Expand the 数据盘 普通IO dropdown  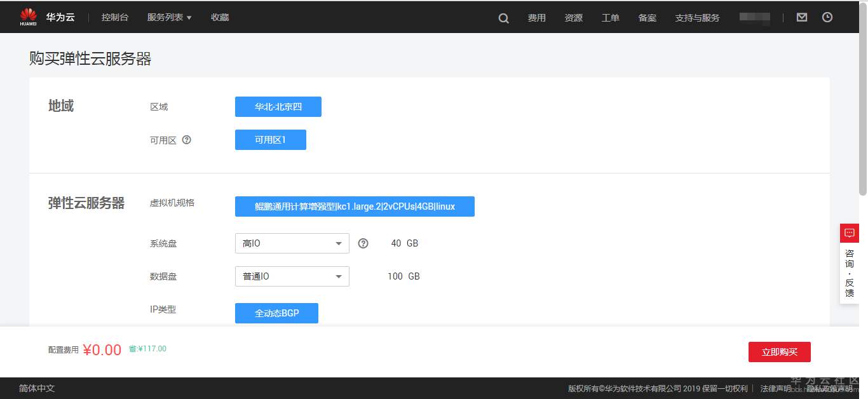[292, 276]
